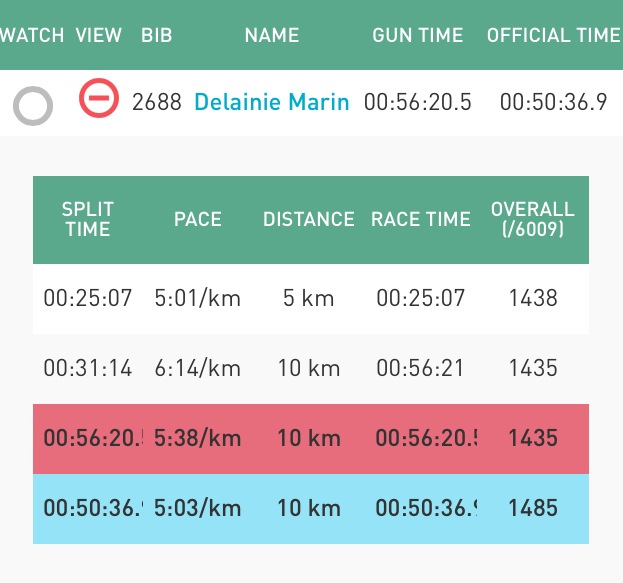Select the SPLIT TIME header in splits table
Viewport: 623px width, 583px height.
(x=88, y=219)
